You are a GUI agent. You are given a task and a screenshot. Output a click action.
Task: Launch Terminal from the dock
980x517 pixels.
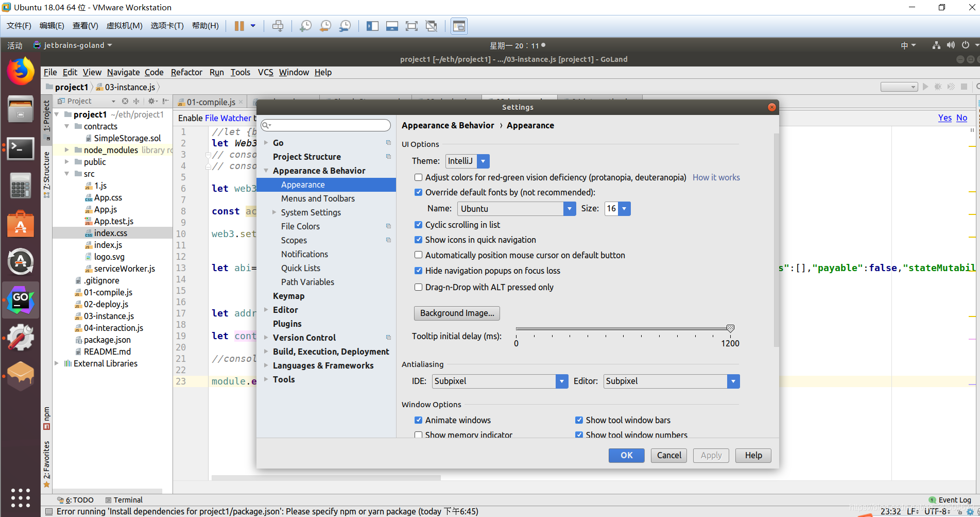pyautogui.click(x=21, y=148)
